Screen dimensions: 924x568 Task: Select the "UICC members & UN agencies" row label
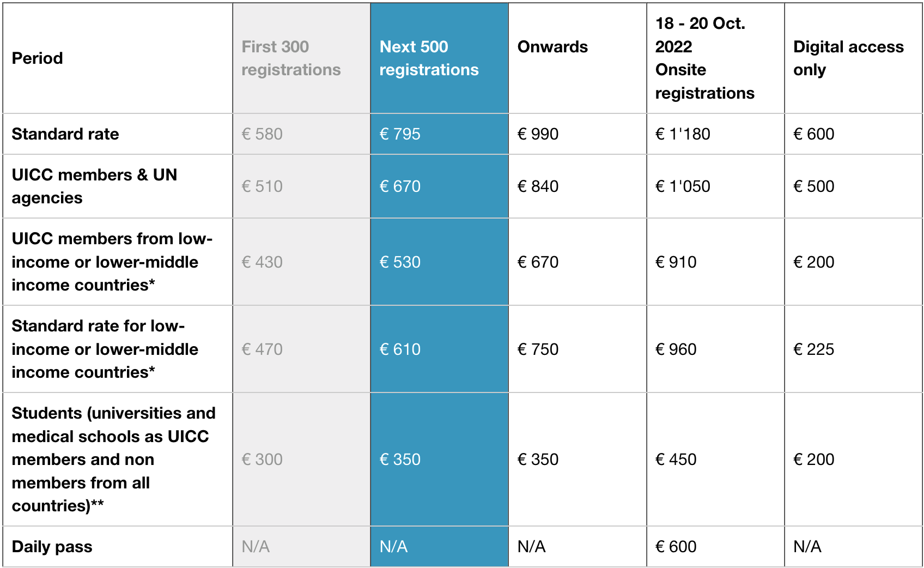[94, 186]
